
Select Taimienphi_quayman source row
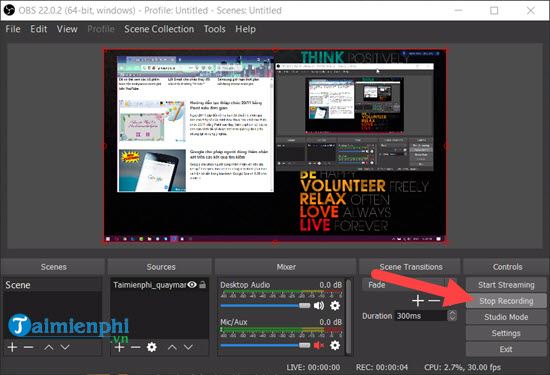[160, 285]
